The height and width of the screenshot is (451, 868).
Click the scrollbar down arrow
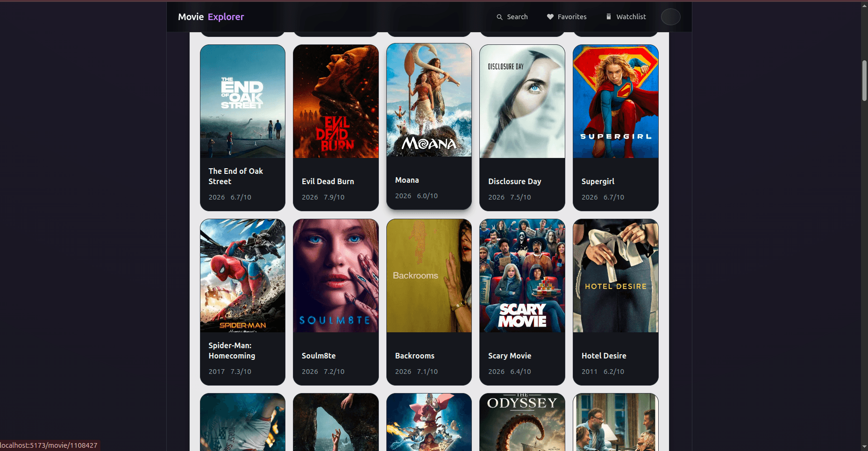pyautogui.click(x=864, y=447)
